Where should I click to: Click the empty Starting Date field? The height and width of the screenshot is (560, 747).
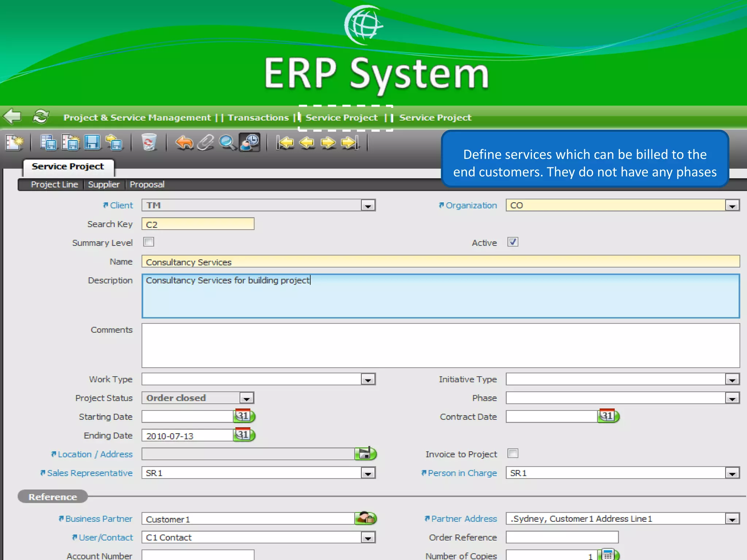coord(187,416)
